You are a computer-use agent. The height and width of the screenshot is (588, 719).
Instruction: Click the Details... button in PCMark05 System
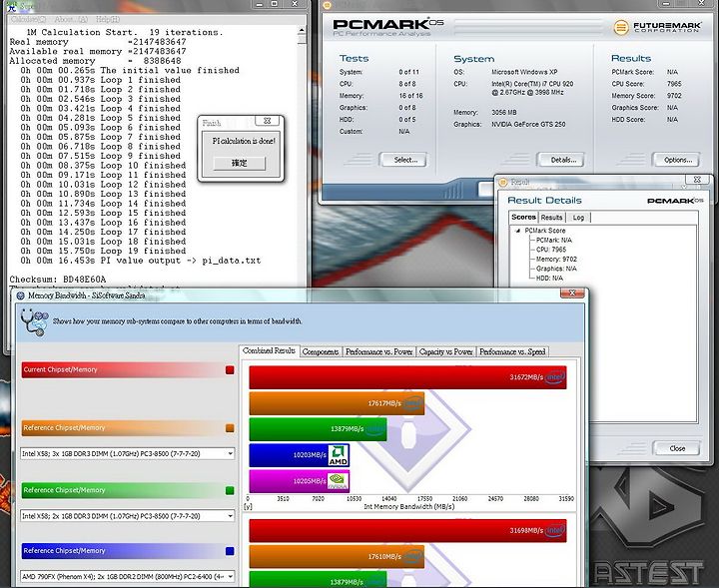pos(561,160)
